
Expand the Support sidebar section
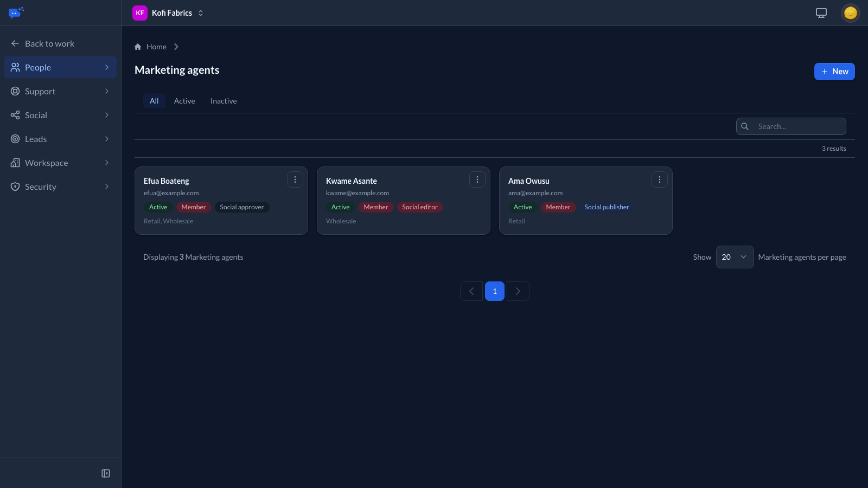[60, 91]
